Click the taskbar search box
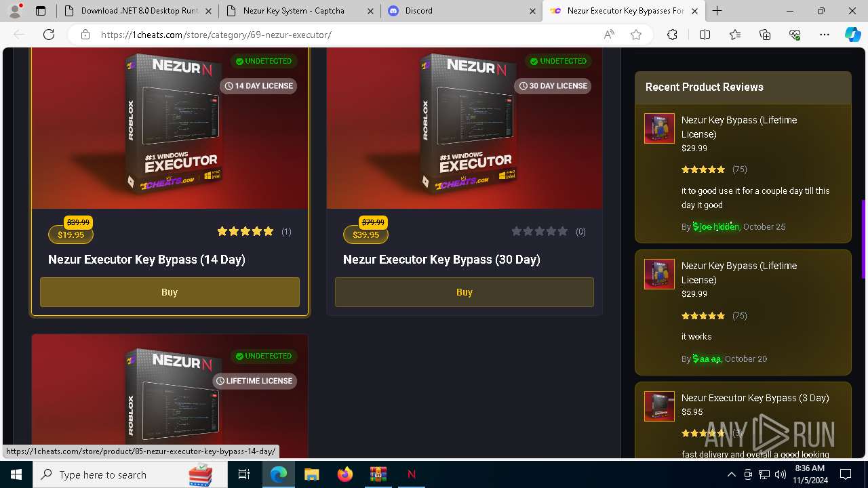 click(130, 474)
